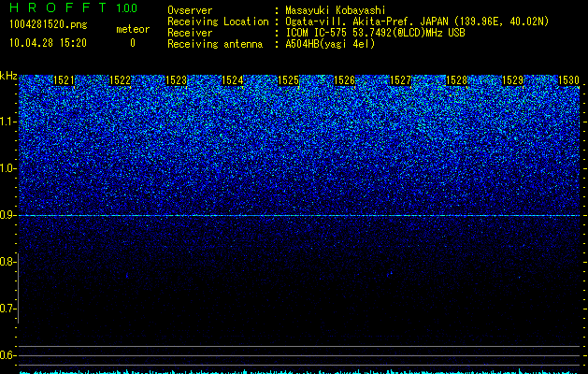588x374 pixels.
Task: Click the cyan carrier line at 0.9 kHz
Action: 299,215
